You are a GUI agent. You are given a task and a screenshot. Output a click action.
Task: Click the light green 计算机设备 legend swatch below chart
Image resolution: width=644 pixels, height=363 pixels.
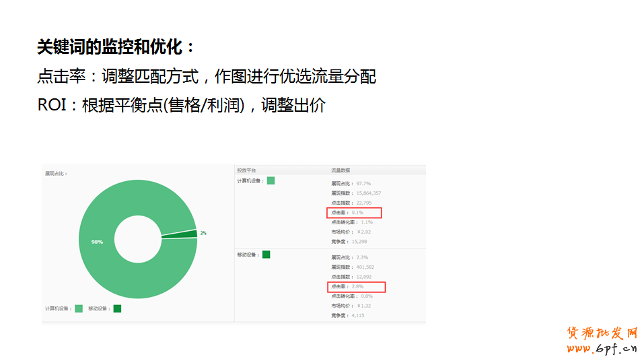pos(79,308)
